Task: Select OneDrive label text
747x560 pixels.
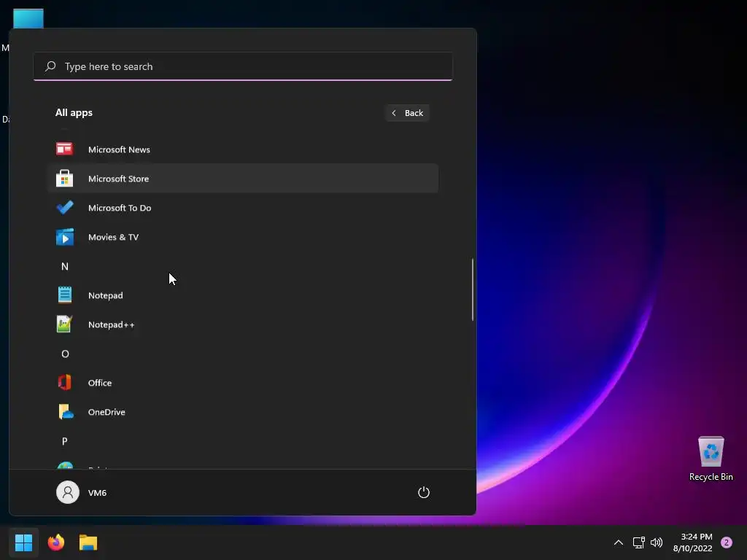Action: (x=107, y=412)
